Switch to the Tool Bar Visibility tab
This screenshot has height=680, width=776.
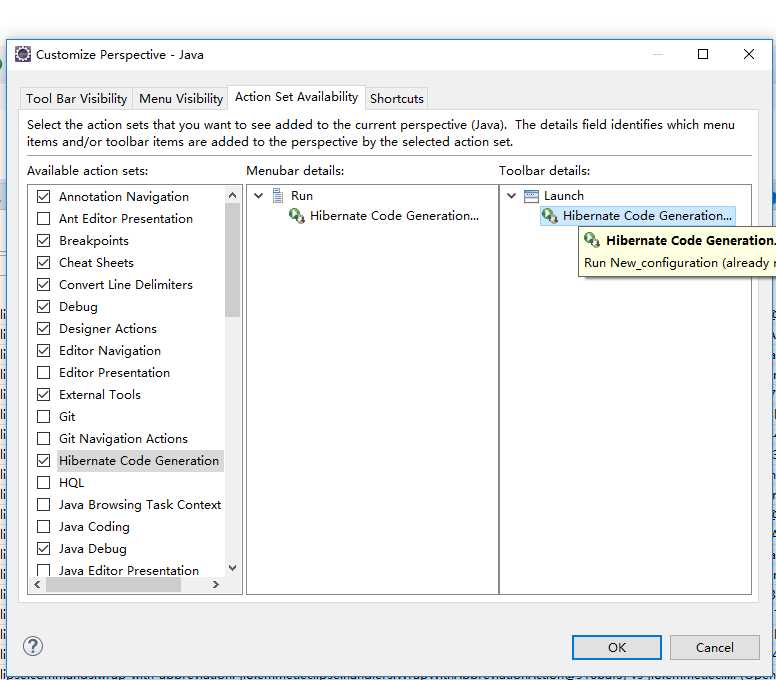[77, 98]
